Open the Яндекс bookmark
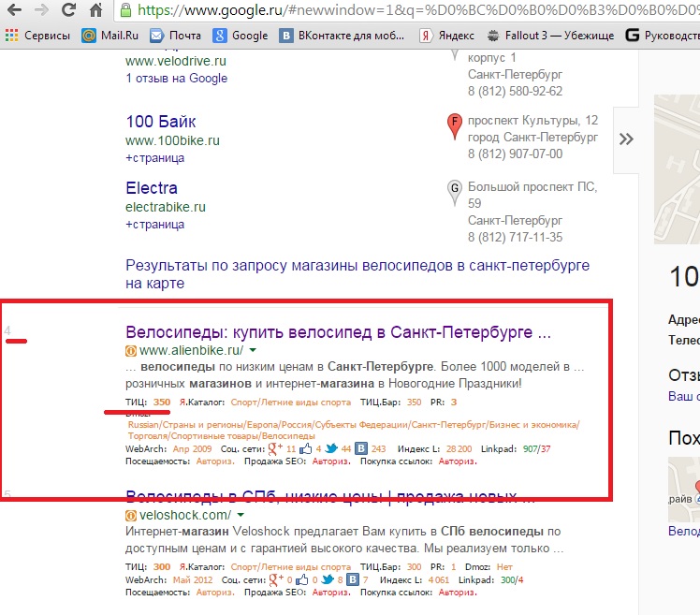Screen dimensions: 700x615 [x=447, y=36]
